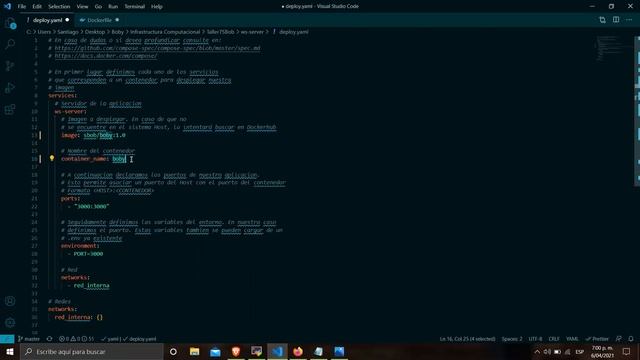The image size is (640, 360).
Task: Open the docs.docker.com compose link
Action: 106,56
